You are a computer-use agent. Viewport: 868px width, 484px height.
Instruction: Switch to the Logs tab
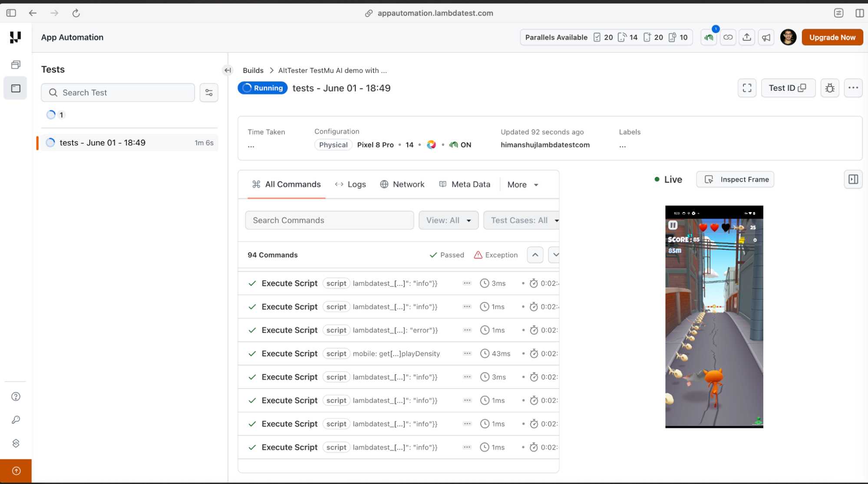pos(350,184)
